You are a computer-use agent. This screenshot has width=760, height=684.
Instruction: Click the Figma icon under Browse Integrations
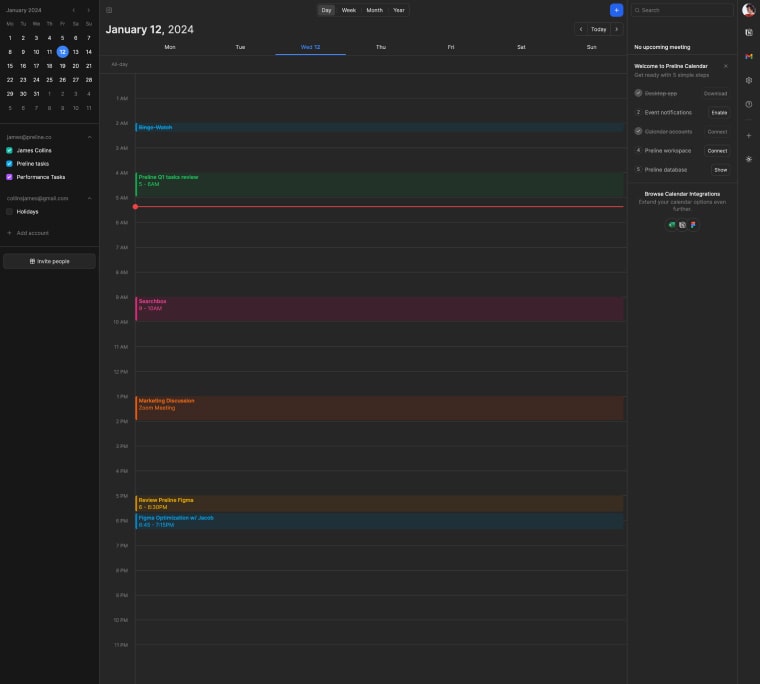pos(693,225)
